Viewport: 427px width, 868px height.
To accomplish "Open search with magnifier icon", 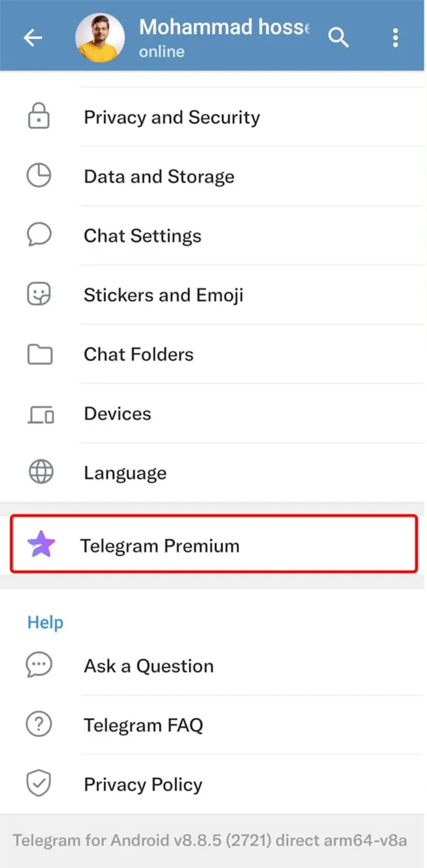I will click(338, 37).
